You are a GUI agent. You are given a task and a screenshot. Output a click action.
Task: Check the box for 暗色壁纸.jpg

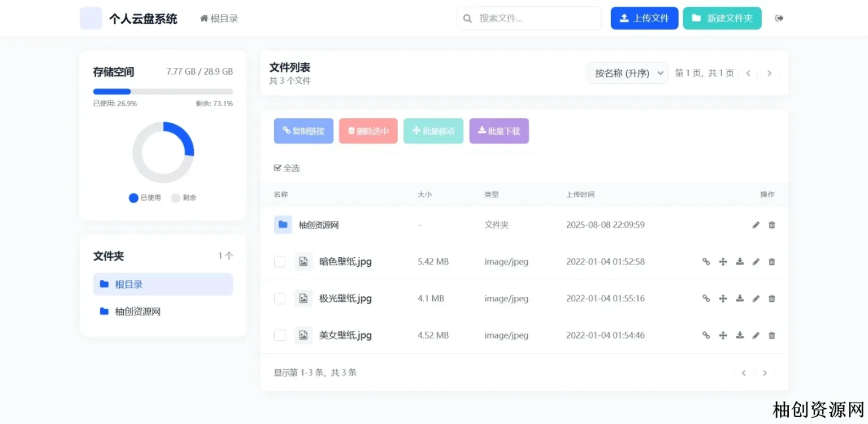[280, 262]
